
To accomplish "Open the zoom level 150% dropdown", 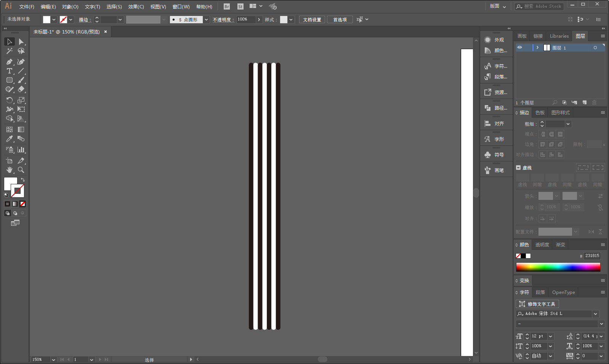I will click(x=53, y=359).
